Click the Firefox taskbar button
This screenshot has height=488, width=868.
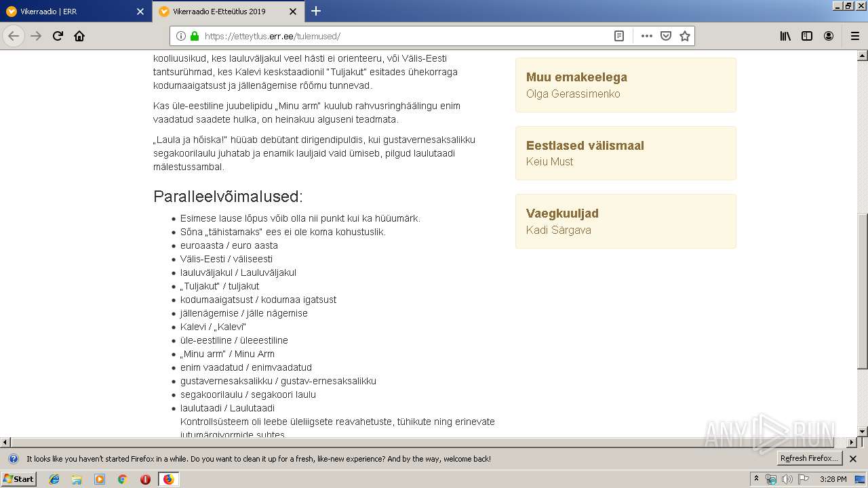pos(168,479)
